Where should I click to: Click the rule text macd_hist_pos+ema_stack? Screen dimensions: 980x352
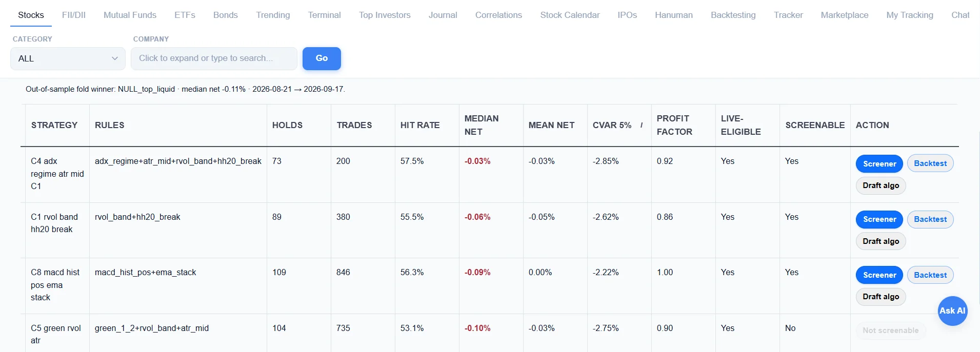click(x=145, y=272)
